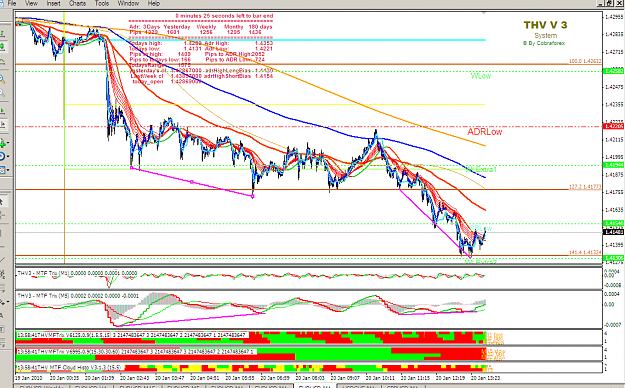Click the THV3 - MTF Trix (M1) indicator label

point(78,273)
